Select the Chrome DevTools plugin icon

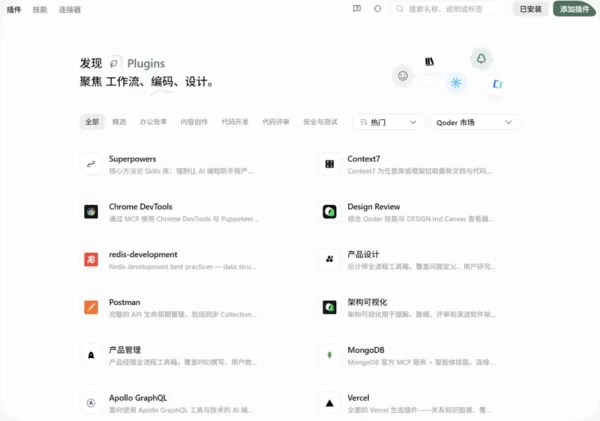91,212
